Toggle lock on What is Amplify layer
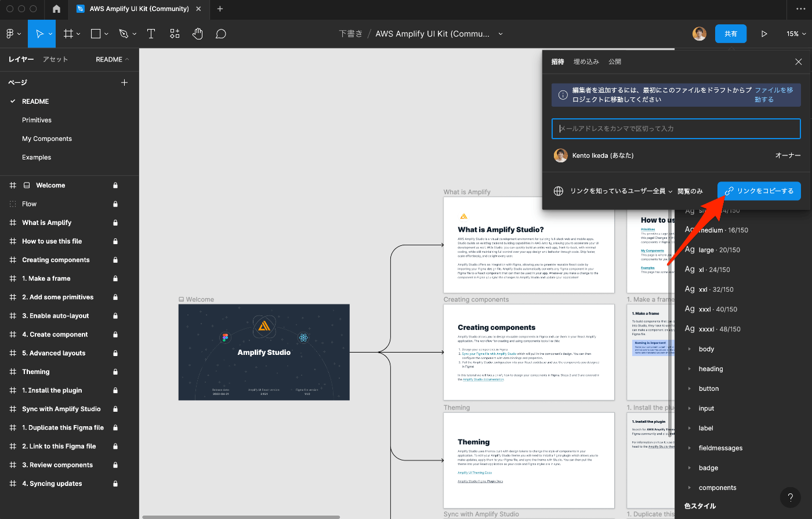This screenshot has width=812, height=519. tap(115, 223)
